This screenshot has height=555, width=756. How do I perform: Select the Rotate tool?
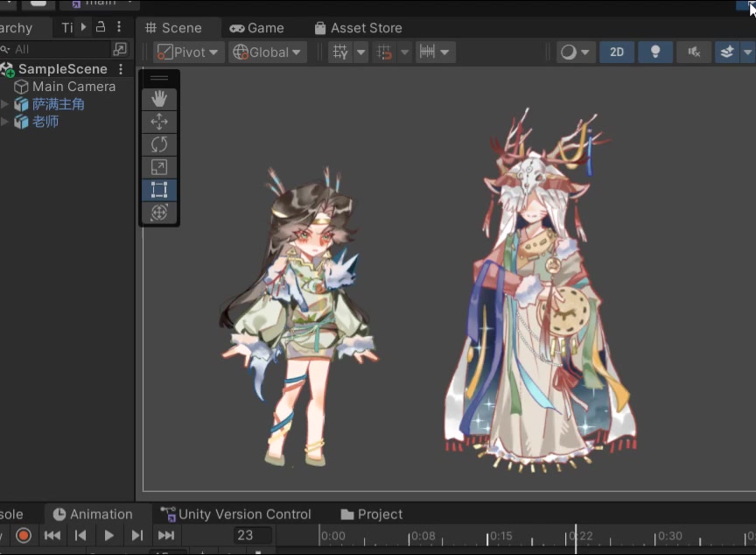coord(159,144)
